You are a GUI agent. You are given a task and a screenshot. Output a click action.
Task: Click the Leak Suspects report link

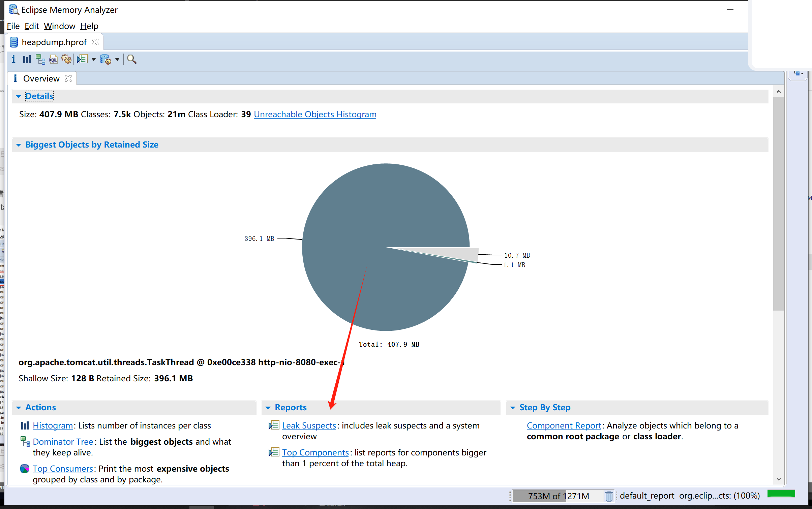pyautogui.click(x=309, y=425)
